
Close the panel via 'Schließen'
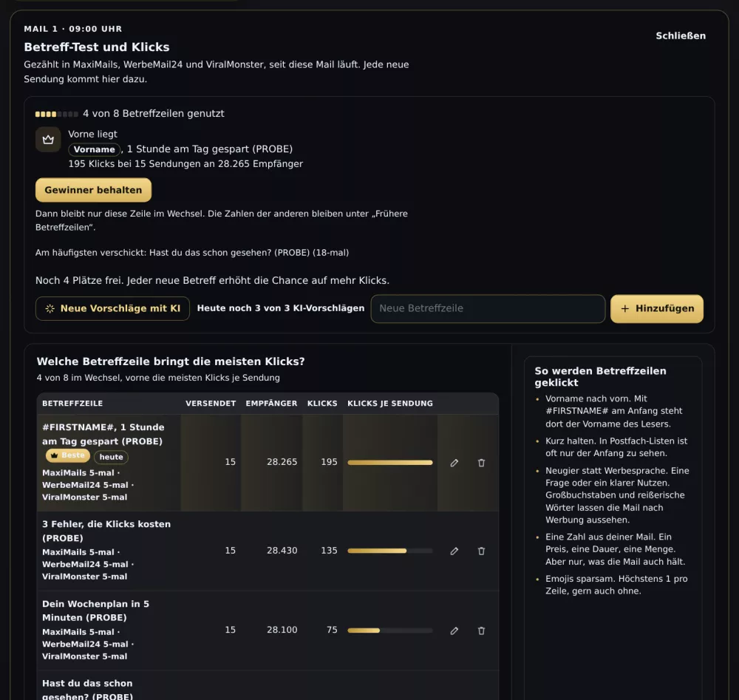point(681,35)
